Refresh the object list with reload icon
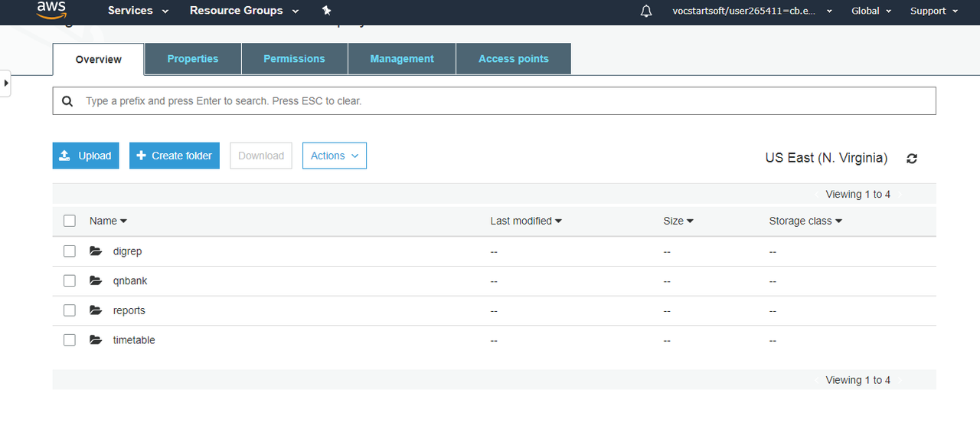 point(912,159)
